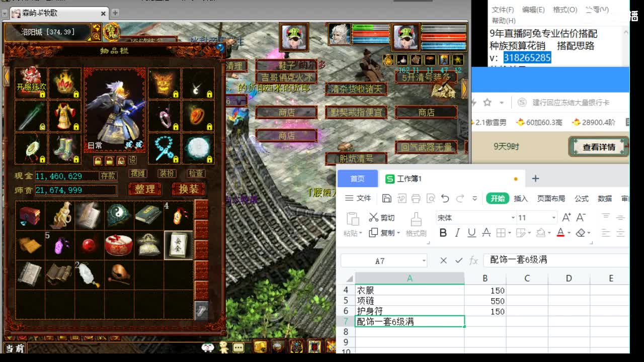Viewport: 644px width, 362px height.
Task: Click the redo arrow in WPS
Action: pos(460,199)
